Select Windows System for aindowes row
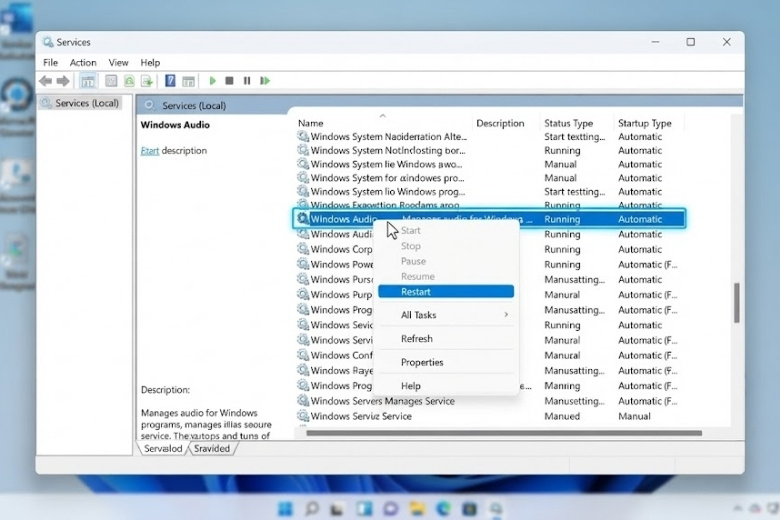 click(x=489, y=178)
